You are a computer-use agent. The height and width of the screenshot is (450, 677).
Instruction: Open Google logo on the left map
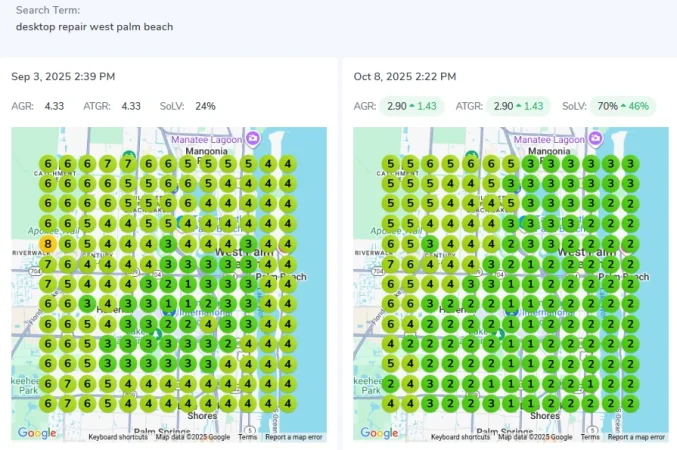pyautogui.click(x=37, y=433)
